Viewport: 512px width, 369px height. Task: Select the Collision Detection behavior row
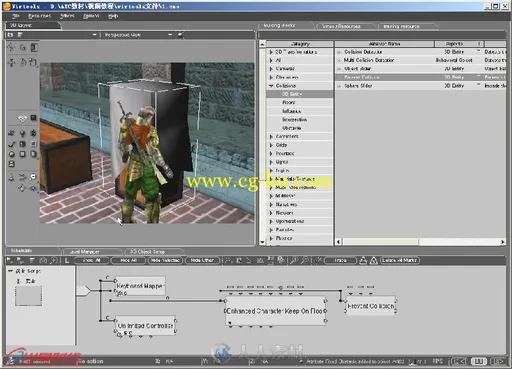[x=420, y=52]
